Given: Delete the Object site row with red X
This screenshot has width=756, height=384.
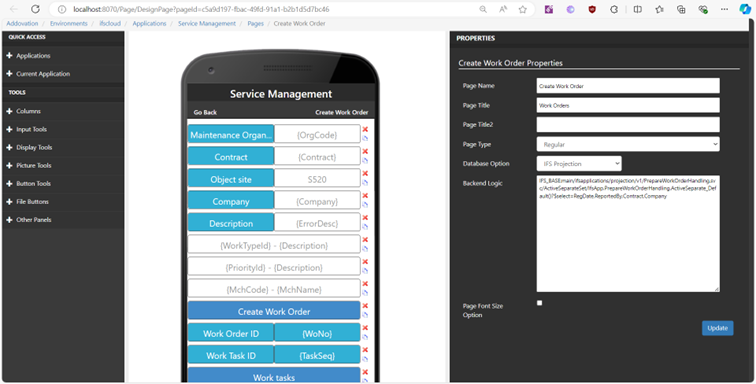Looking at the screenshot, I should coord(365,173).
